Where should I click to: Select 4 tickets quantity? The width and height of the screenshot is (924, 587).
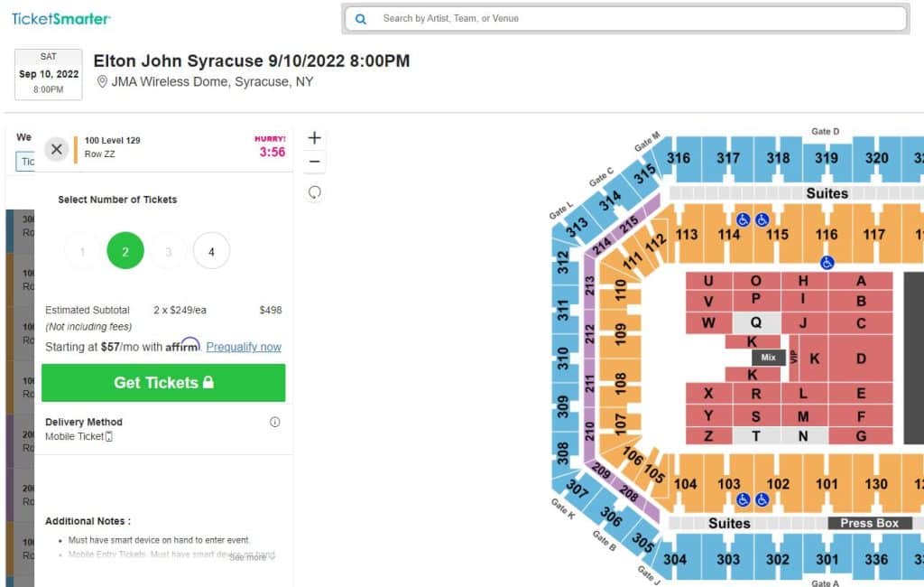(x=211, y=251)
